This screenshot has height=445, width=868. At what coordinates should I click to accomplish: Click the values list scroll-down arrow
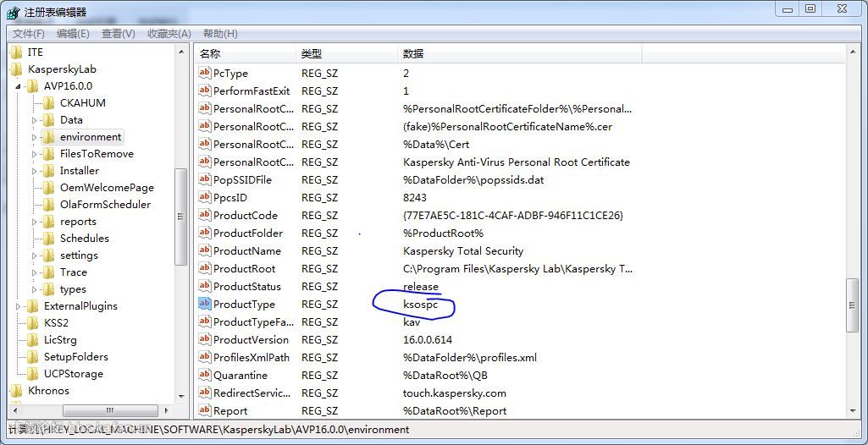[853, 410]
